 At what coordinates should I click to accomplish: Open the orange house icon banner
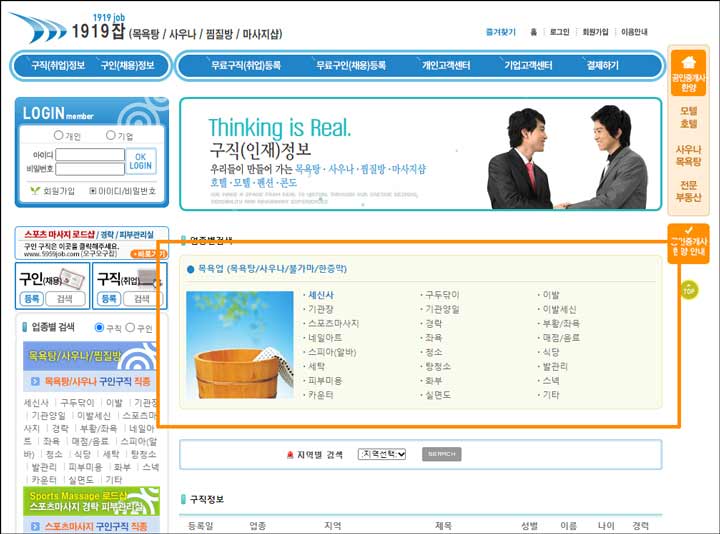[688, 73]
